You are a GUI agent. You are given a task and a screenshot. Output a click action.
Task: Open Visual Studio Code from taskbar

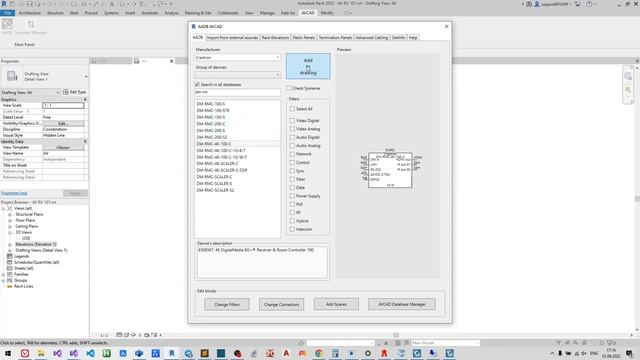click(x=90, y=353)
